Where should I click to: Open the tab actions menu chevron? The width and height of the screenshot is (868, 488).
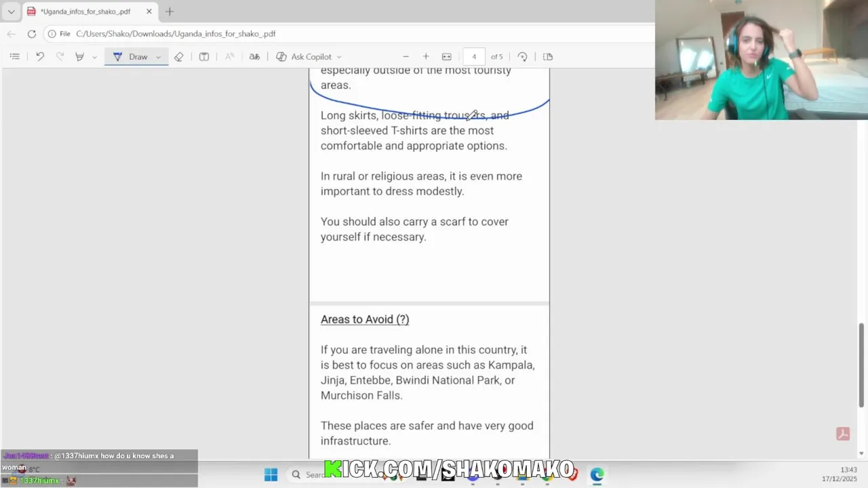click(11, 12)
